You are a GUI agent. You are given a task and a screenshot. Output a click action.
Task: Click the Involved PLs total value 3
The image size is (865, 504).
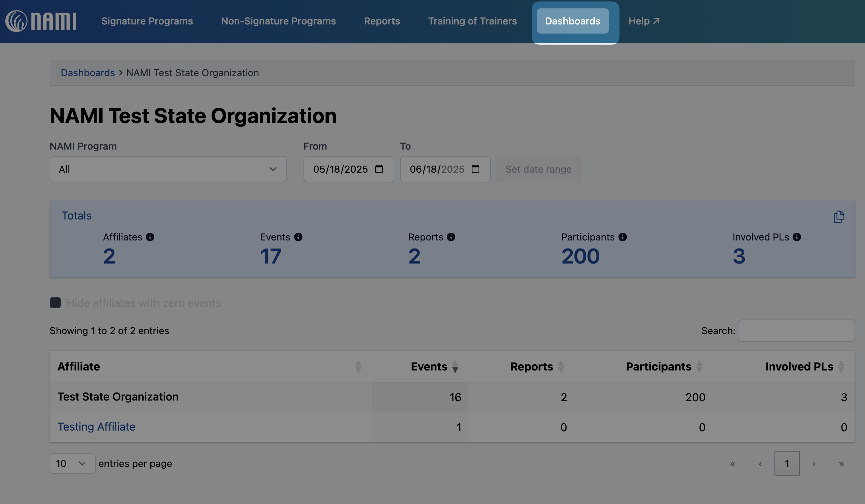coord(739,256)
